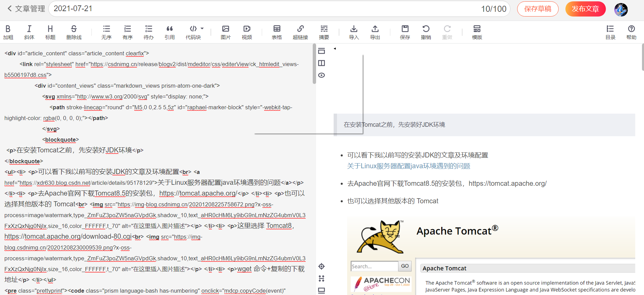The height and width of the screenshot is (295, 644).
Task: Apply italic formatting (斜体)
Action: click(29, 32)
